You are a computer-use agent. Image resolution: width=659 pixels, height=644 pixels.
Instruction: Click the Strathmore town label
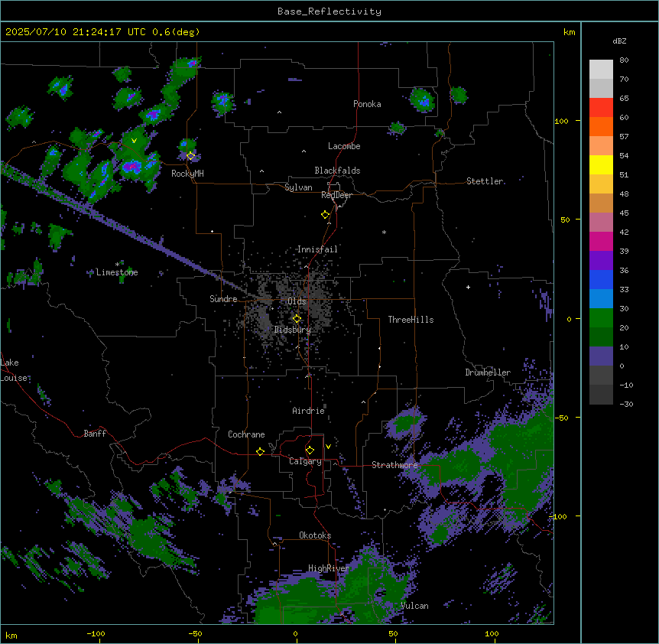pyautogui.click(x=394, y=465)
